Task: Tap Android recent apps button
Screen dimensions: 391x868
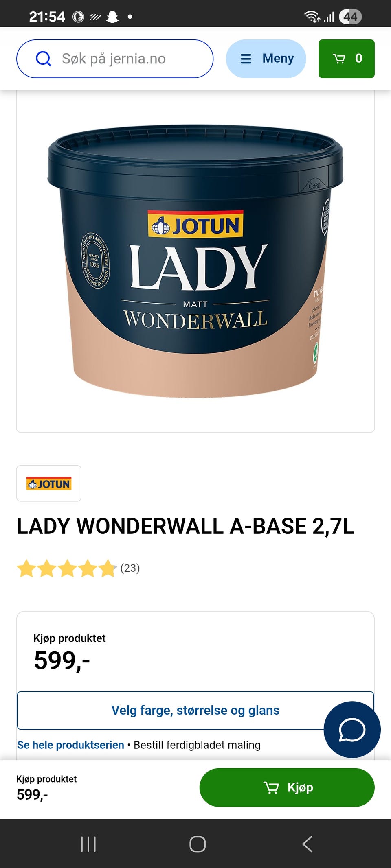Action: (88, 844)
